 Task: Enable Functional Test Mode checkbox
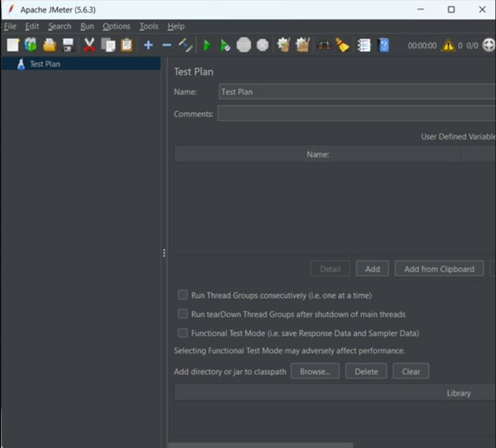(x=182, y=333)
